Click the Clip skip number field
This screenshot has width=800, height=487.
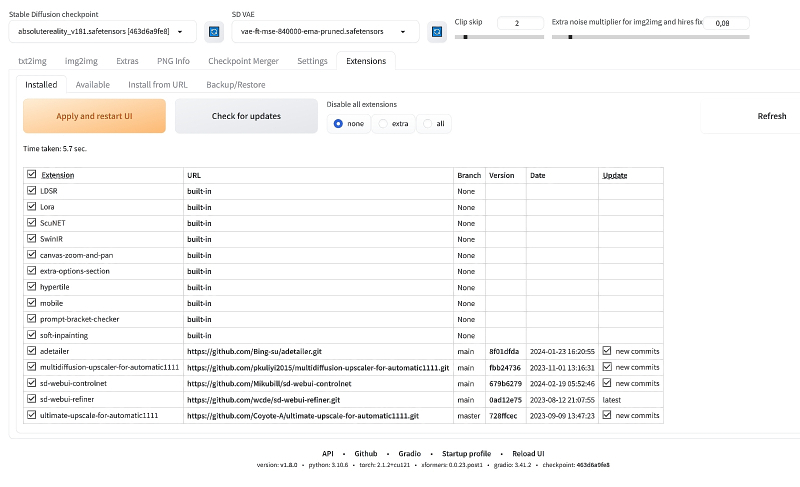click(x=517, y=22)
